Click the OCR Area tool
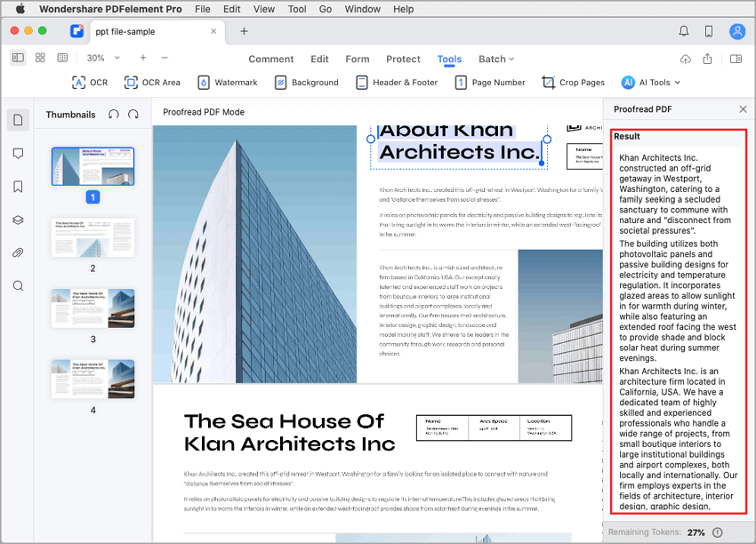Screen dimensions: 756x544 click(152, 82)
